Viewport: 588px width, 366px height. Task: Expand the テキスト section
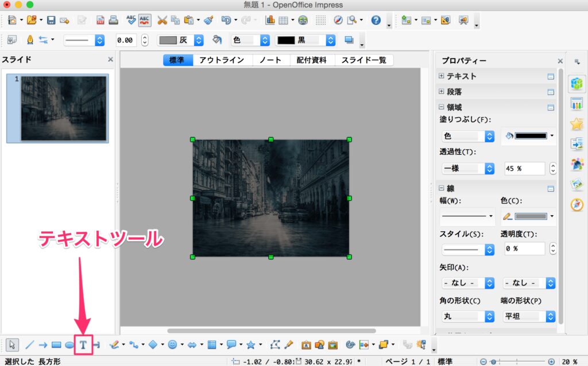pyautogui.click(x=442, y=76)
